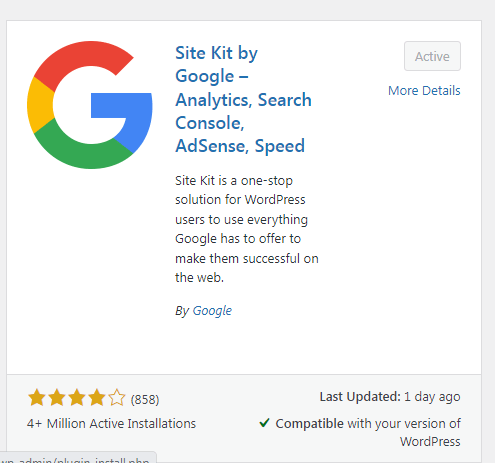The height and width of the screenshot is (463, 495).
Task: Click the red arc of the Google logo
Action: 83,60
